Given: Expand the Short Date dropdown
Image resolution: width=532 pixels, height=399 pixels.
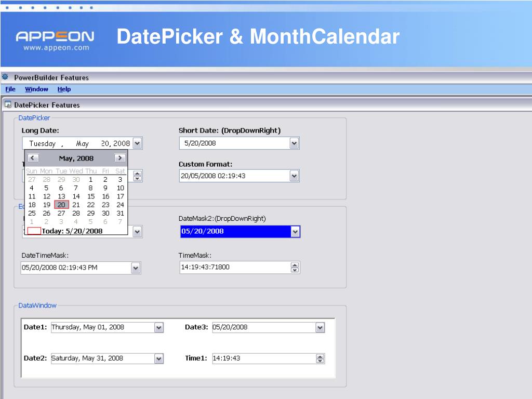Looking at the screenshot, I should [294, 143].
